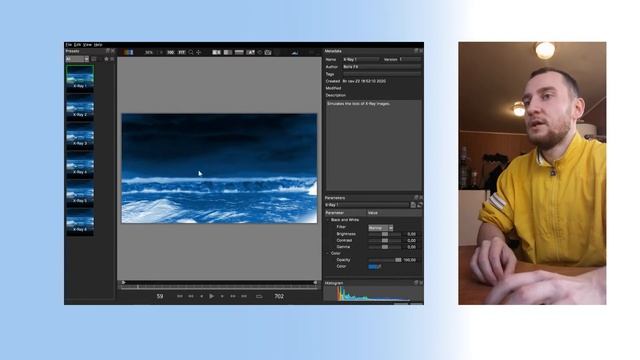This screenshot has width=640, height=360.
Task: Click the histogram icon in viewer toolbar
Action: [x=295, y=52]
